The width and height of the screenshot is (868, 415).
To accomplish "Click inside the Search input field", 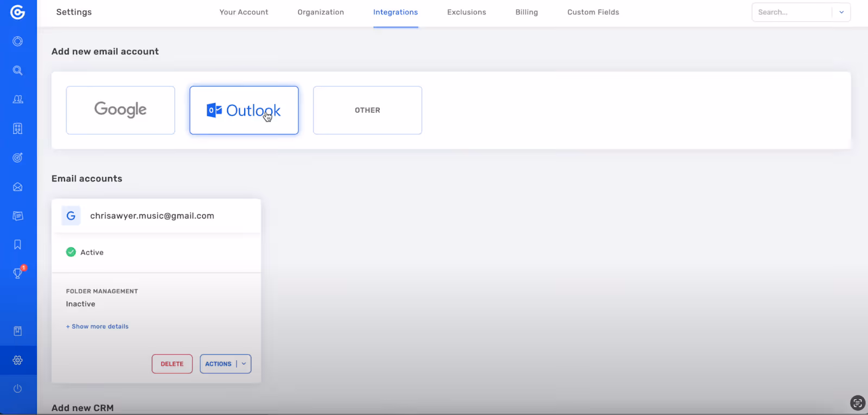I will [x=792, y=12].
